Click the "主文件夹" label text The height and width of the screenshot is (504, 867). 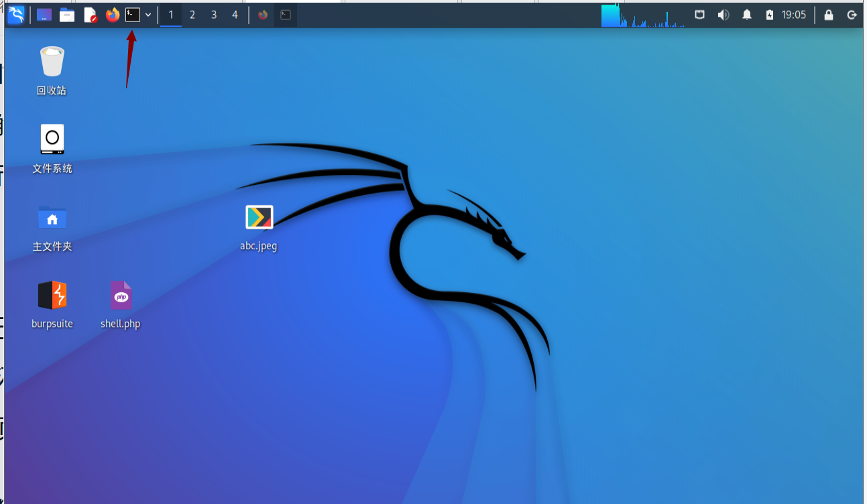[52, 246]
